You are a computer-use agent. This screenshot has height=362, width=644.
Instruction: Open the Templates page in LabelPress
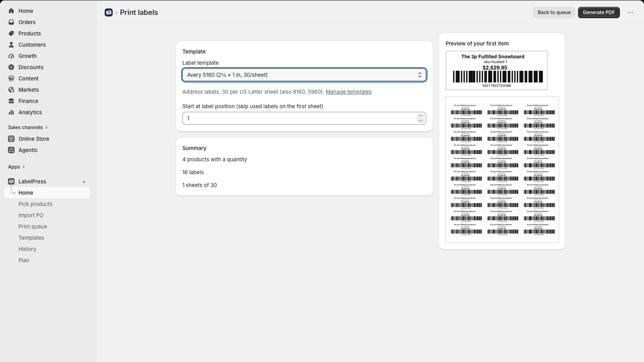coord(31,238)
